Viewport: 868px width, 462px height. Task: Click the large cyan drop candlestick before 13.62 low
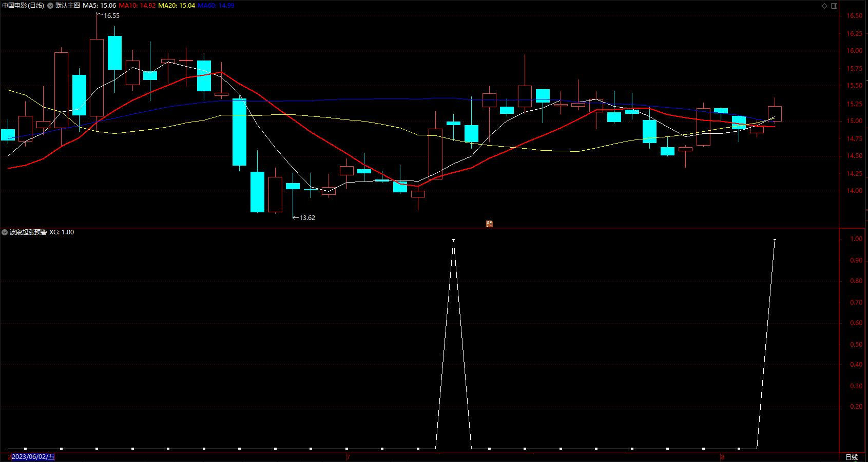[239, 132]
